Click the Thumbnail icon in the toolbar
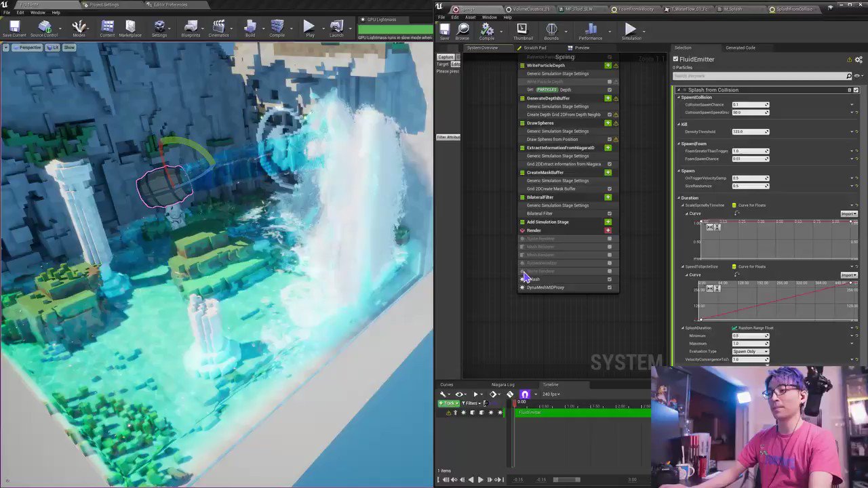Viewport: 868px width, 488px height. coord(521,30)
